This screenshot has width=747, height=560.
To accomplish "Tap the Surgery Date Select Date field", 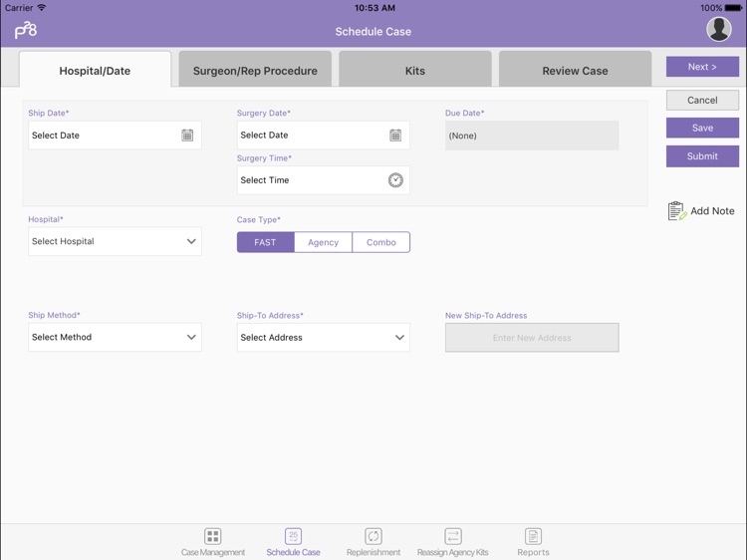I will pos(324,136).
